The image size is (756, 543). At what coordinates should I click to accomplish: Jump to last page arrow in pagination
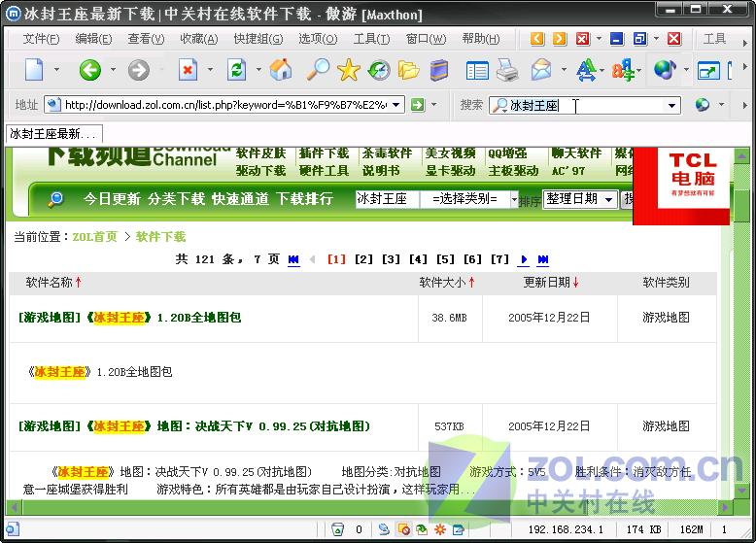543,259
